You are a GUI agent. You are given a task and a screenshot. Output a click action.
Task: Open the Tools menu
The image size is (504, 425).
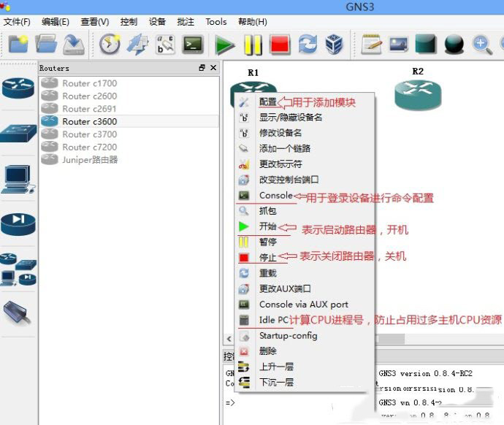216,22
